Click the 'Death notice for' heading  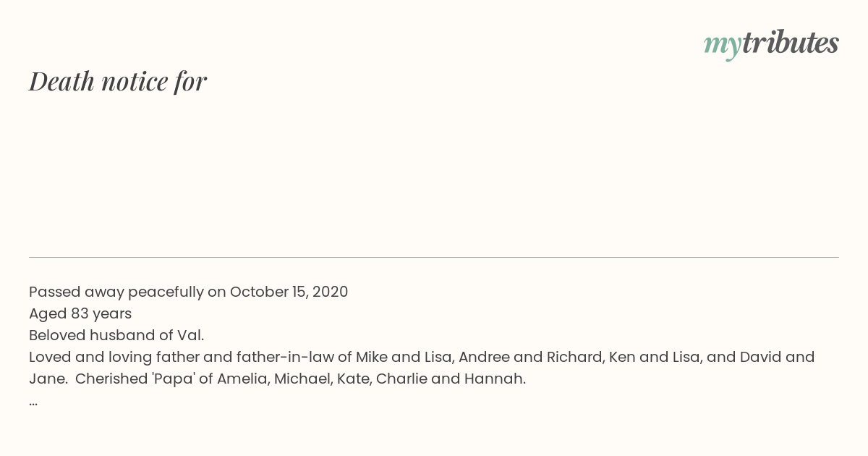coord(118,81)
